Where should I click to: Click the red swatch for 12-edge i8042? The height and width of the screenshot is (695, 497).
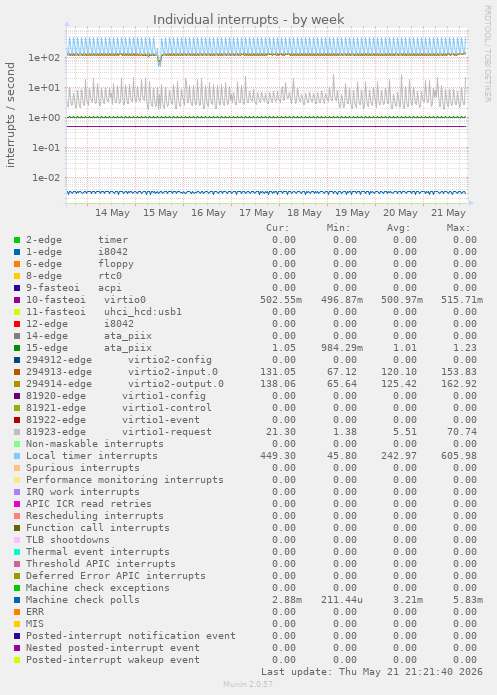pyautogui.click(x=17, y=324)
